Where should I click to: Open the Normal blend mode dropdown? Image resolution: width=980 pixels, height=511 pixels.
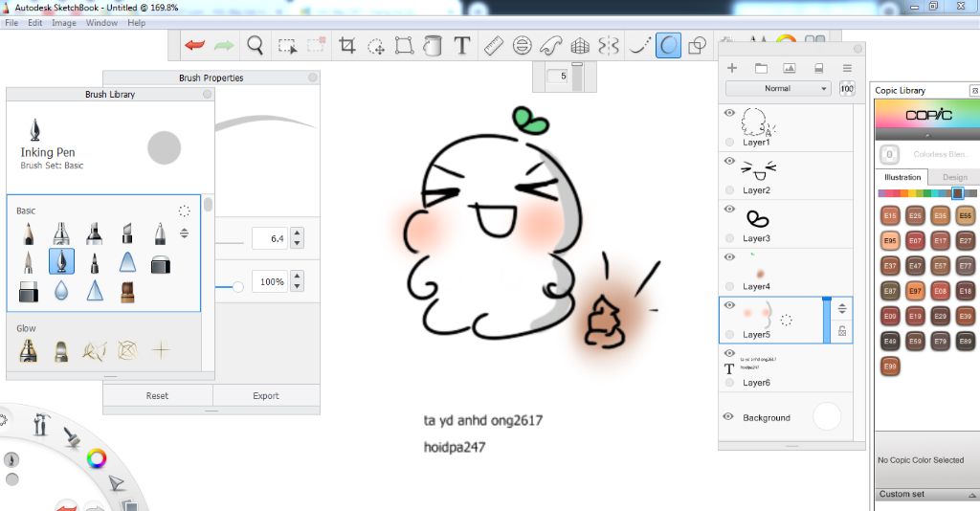pyautogui.click(x=778, y=89)
